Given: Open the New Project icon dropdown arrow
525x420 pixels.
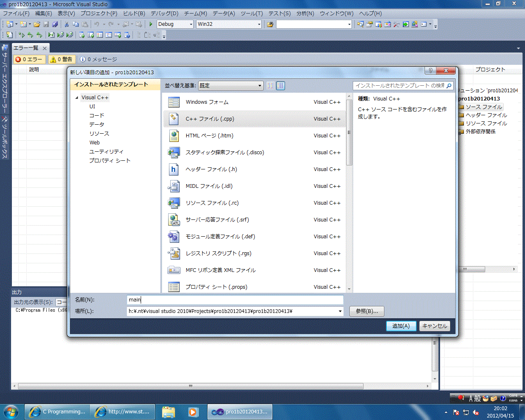Looking at the screenshot, I should click(16, 24).
